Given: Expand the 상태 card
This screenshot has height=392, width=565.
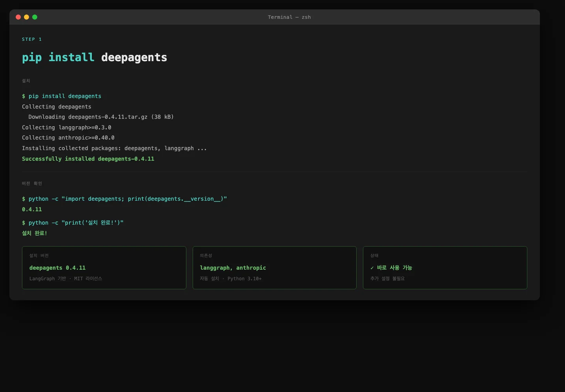Looking at the screenshot, I should pos(445,268).
